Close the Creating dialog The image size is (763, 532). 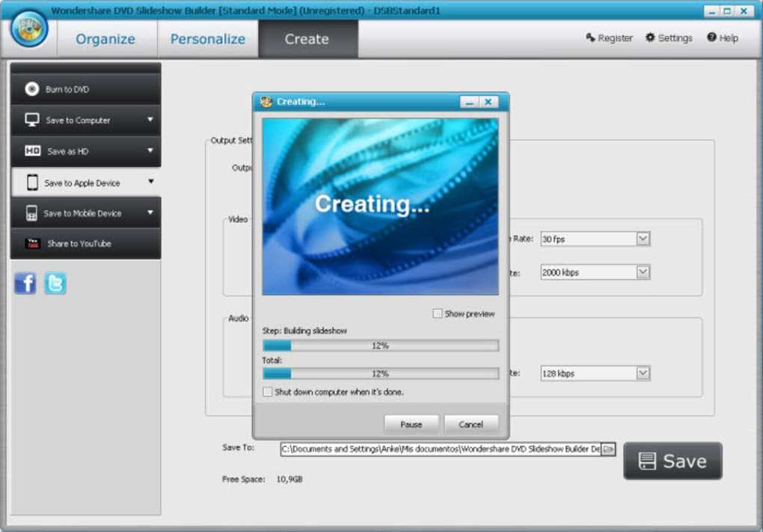click(488, 102)
